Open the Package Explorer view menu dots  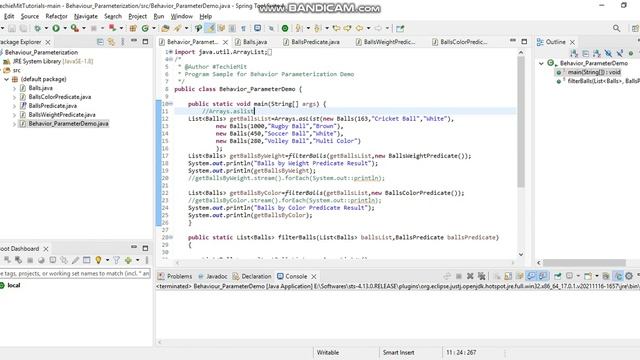[x=122, y=42]
